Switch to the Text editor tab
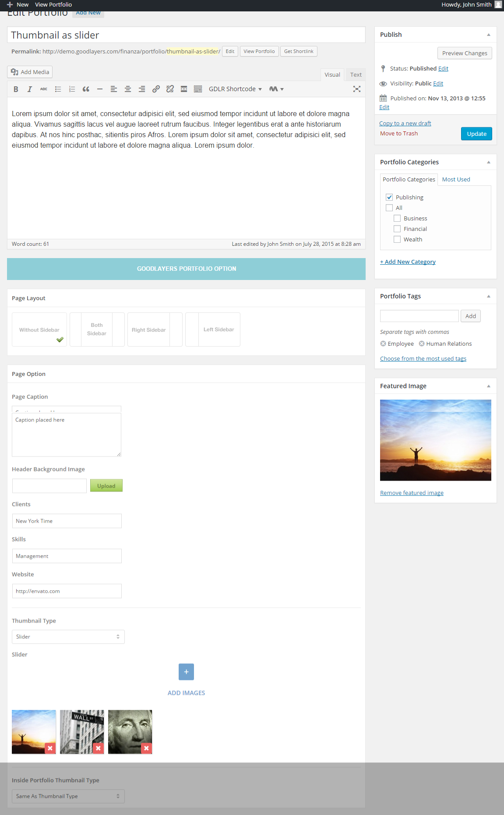 (x=356, y=75)
